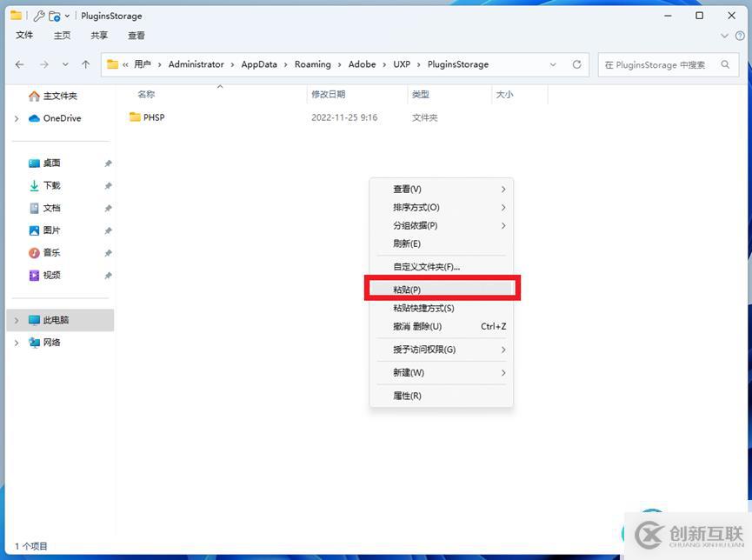Open the help question mark icon
The height and width of the screenshot is (560, 752).
click(x=740, y=36)
